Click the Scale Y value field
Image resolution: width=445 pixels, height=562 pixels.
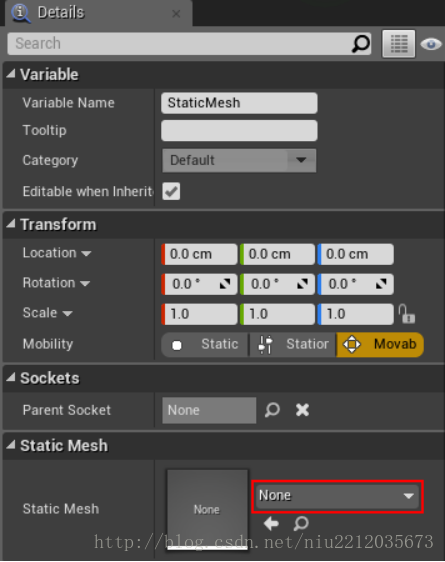coord(277,314)
